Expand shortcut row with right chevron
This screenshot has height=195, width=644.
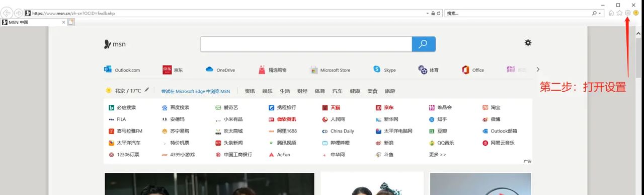pos(538,70)
